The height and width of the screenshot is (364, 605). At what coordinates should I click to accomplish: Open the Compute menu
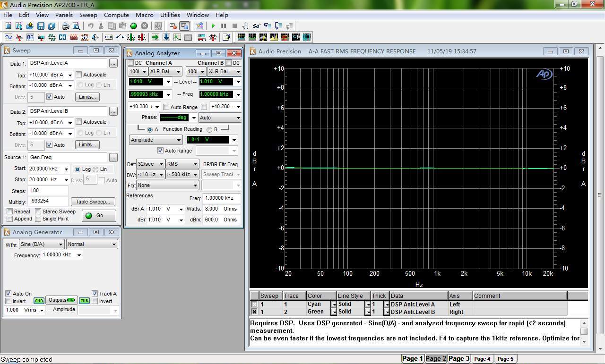(116, 15)
